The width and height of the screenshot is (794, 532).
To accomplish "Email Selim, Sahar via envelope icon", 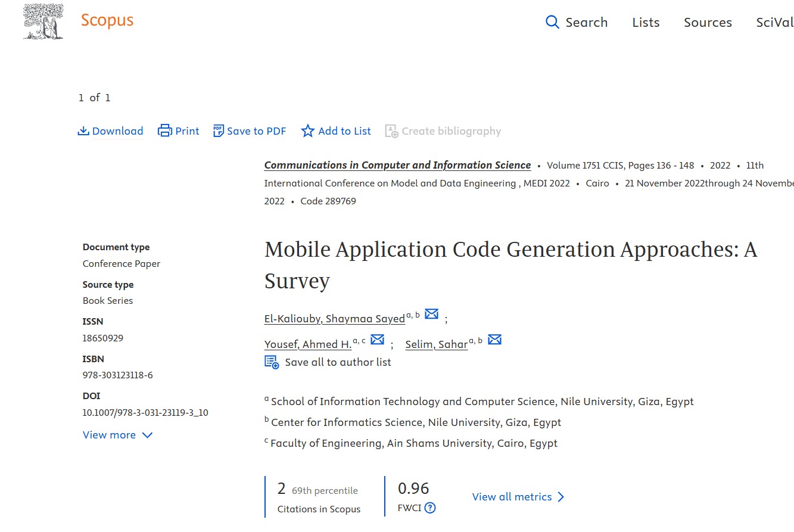I will [x=494, y=340].
